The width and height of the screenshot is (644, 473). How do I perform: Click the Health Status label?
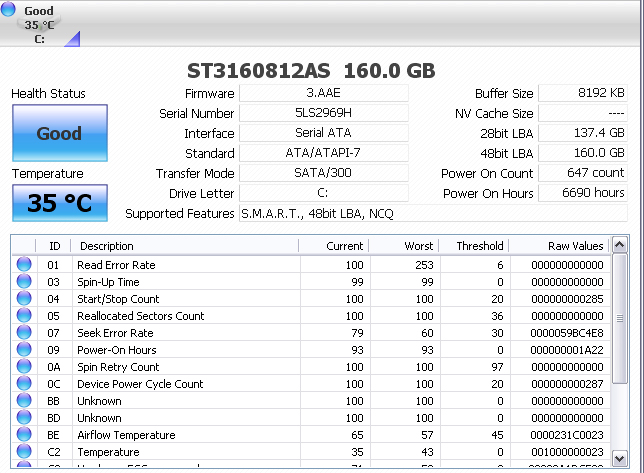coord(48,94)
